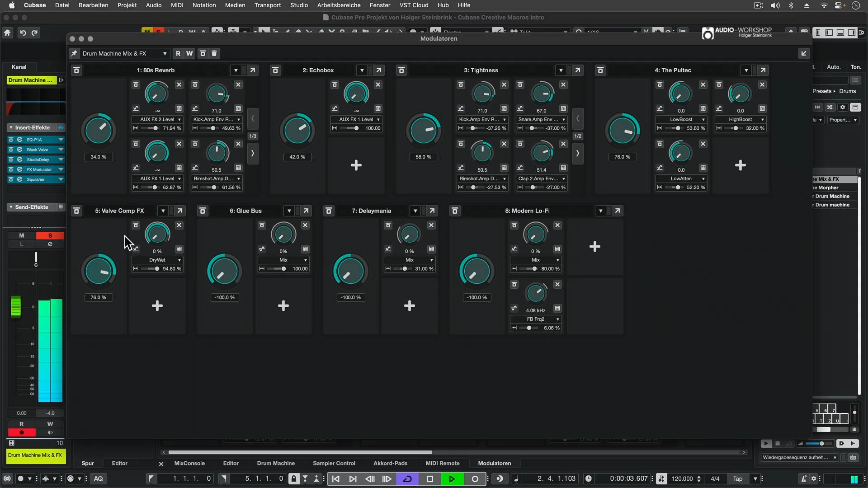This screenshot has height=488, width=868.
Task: Click the tempo field showing 120.000
Action: [x=682, y=479]
